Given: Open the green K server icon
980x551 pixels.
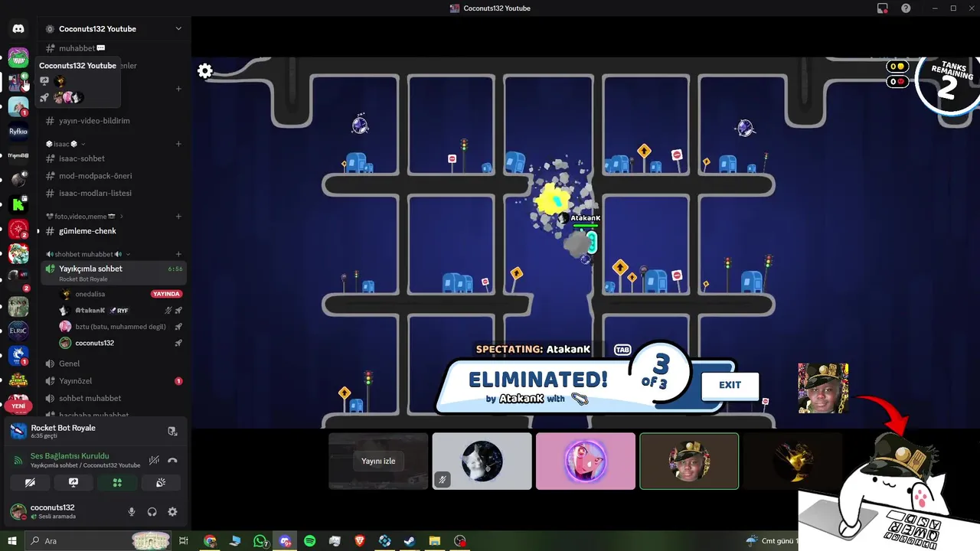Looking at the screenshot, I should 18,204.
